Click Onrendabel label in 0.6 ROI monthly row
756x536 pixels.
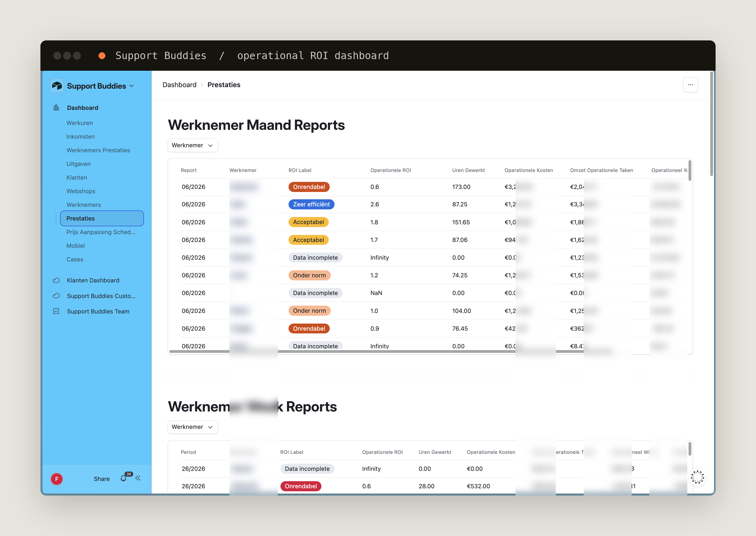309,187
